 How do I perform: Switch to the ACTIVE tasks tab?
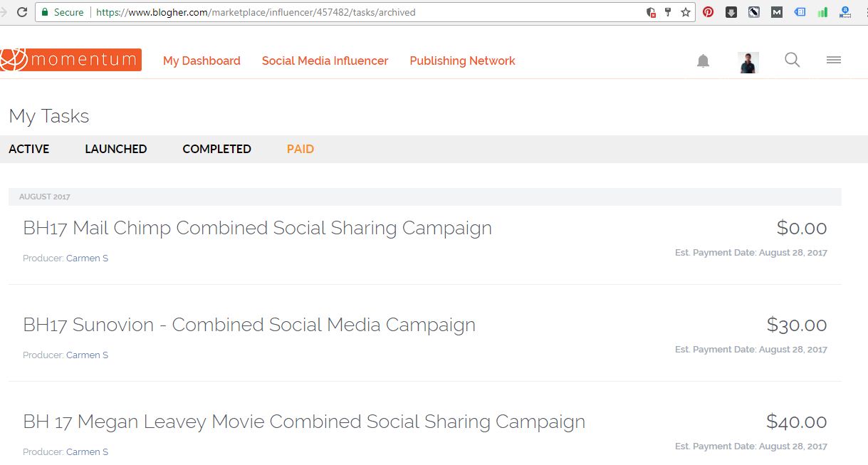(29, 149)
